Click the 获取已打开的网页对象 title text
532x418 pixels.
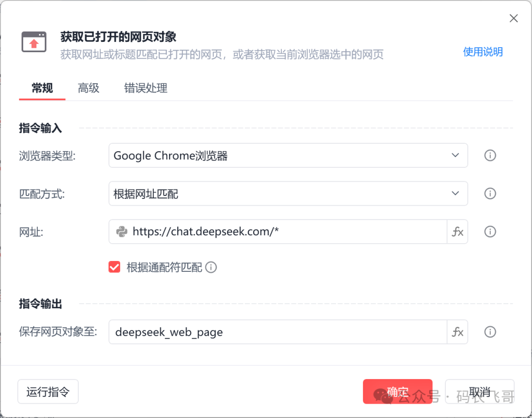[x=118, y=36]
